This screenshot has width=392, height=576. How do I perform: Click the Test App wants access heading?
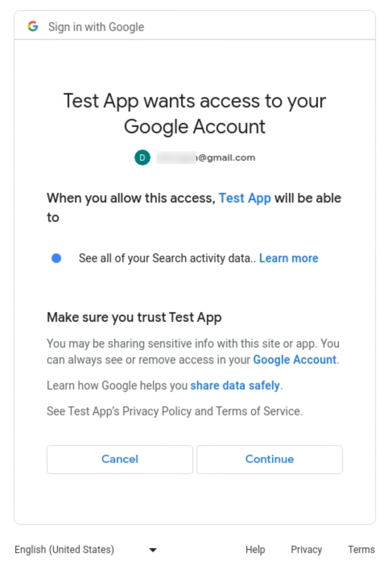194,113
